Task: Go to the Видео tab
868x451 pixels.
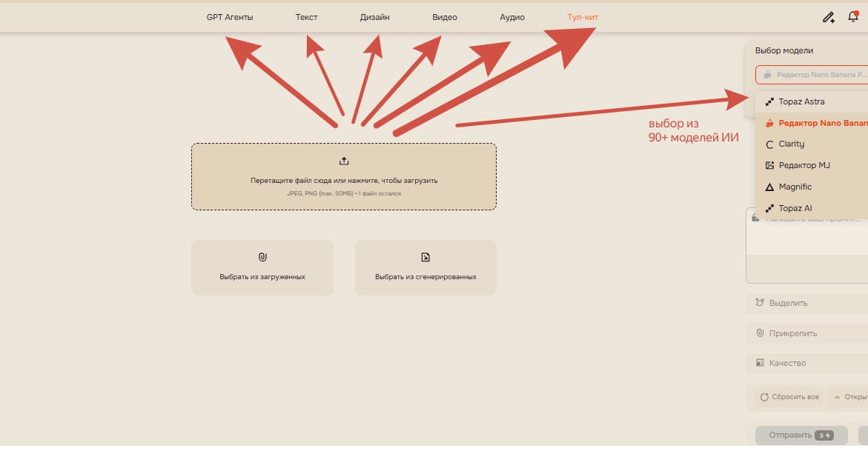Action: [x=445, y=17]
